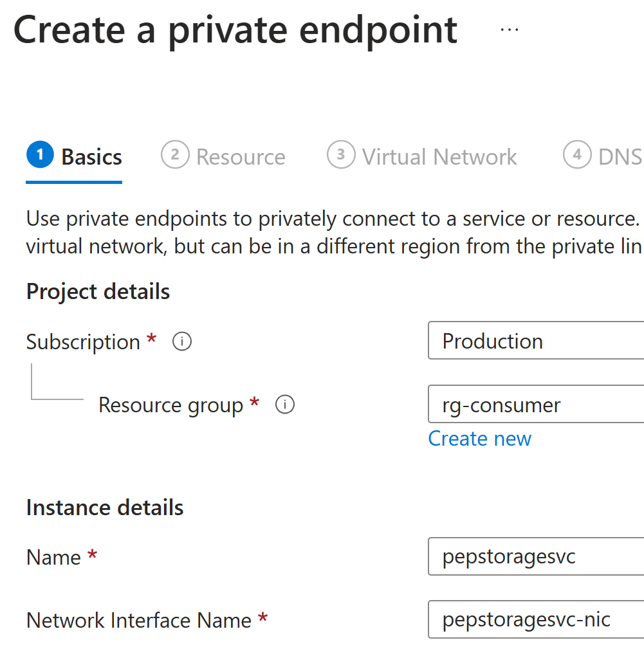Open the ellipsis menu beside page title
This screenshot has height=647, width=644.
click(510, 30)
